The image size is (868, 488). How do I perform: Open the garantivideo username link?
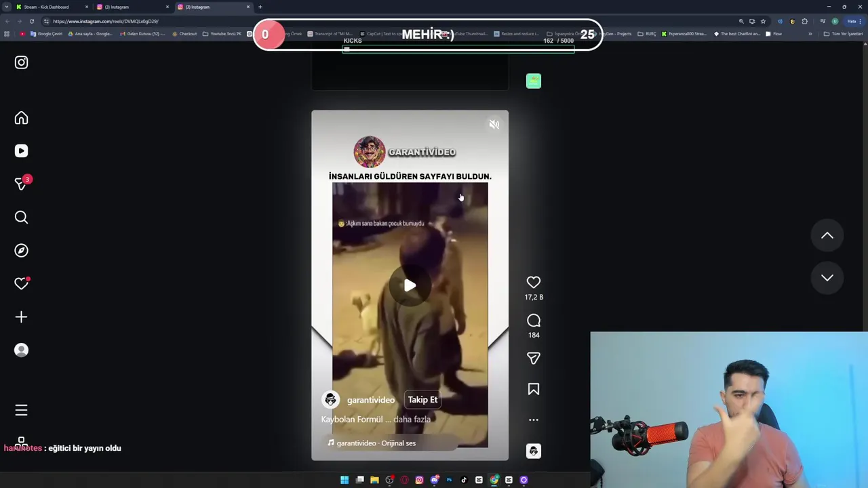point(371,400)
